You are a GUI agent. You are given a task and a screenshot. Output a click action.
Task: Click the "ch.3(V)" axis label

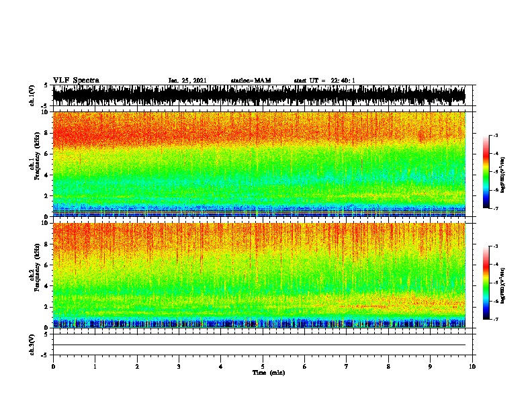[x=32, y=345]
